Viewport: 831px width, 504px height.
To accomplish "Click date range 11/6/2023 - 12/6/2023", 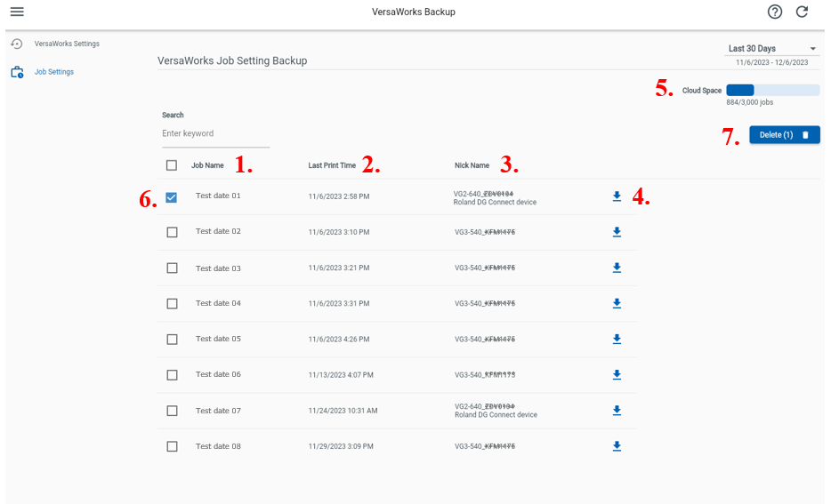I will (771, 62).
